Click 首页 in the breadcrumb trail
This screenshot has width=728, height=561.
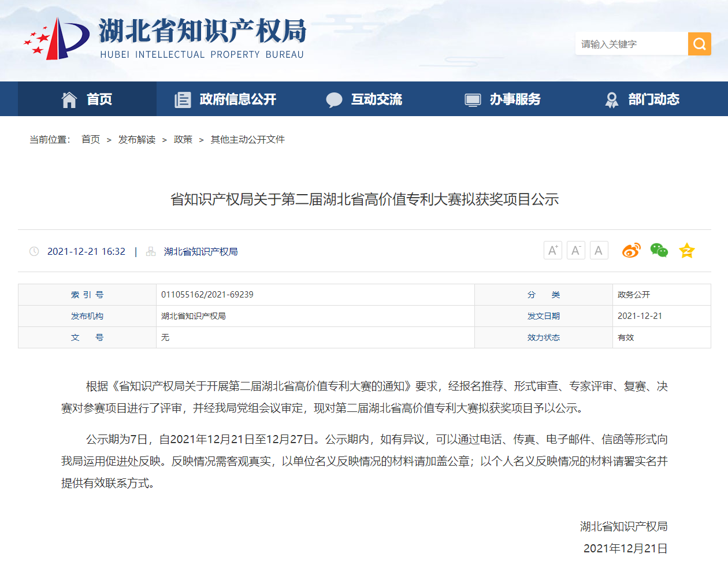pyautogui.click(x=91, y=139)
